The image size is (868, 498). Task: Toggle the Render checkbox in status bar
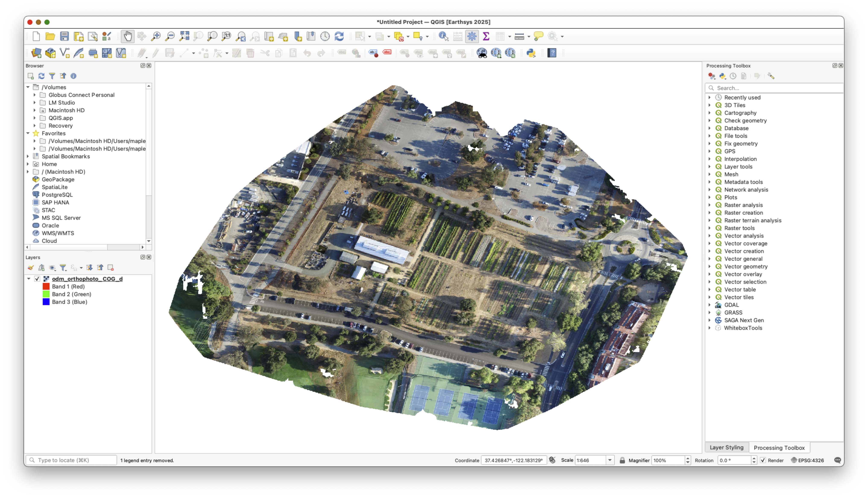[763, 460]
